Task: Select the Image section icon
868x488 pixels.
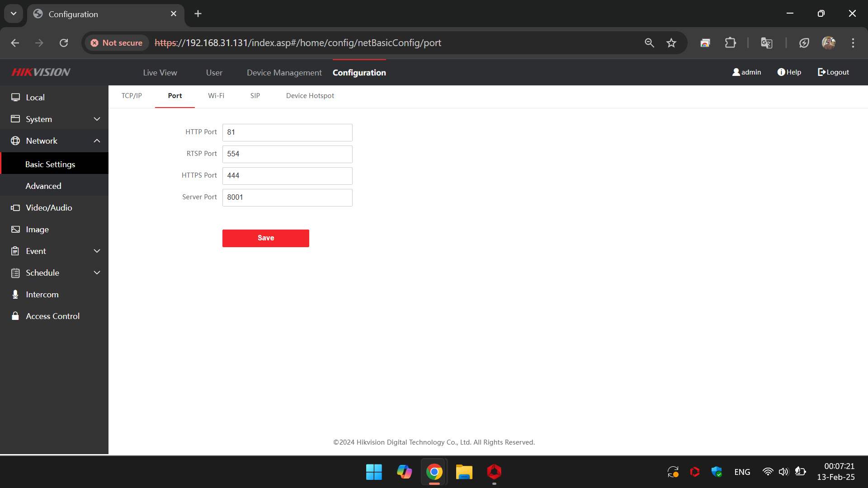Action: point(15,229)
